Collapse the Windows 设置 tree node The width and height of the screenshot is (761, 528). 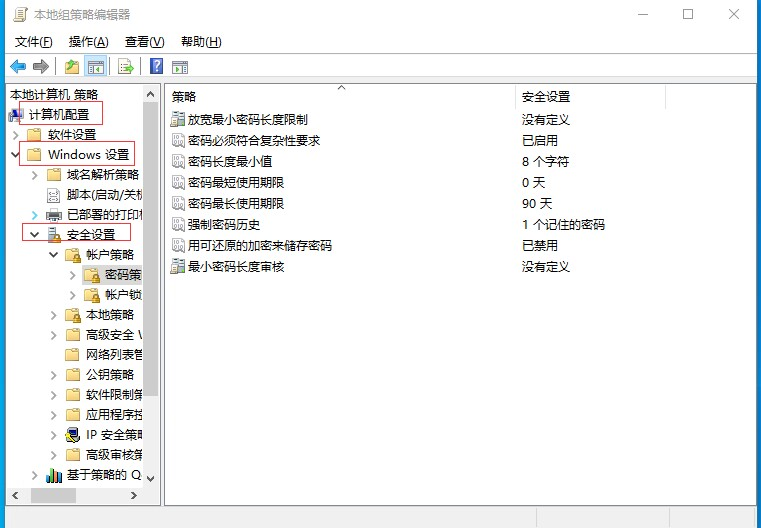click(13, 155)
